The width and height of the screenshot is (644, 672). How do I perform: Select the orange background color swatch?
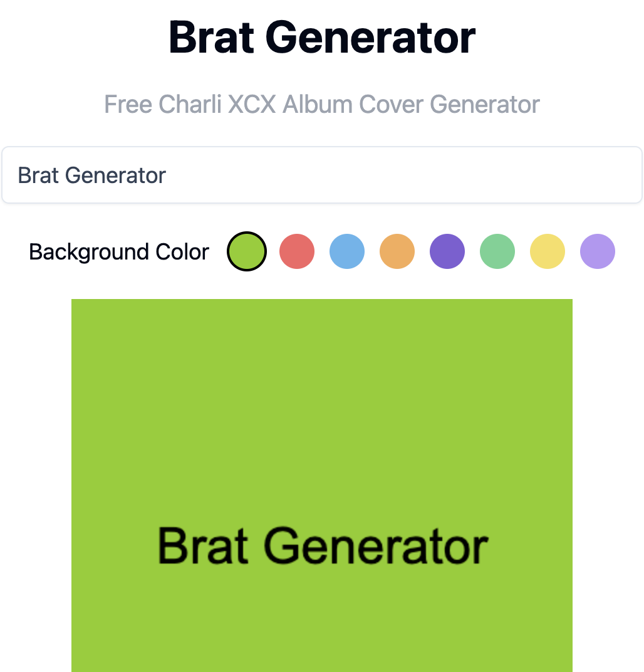pyautogui.click(x=397, y=251)
